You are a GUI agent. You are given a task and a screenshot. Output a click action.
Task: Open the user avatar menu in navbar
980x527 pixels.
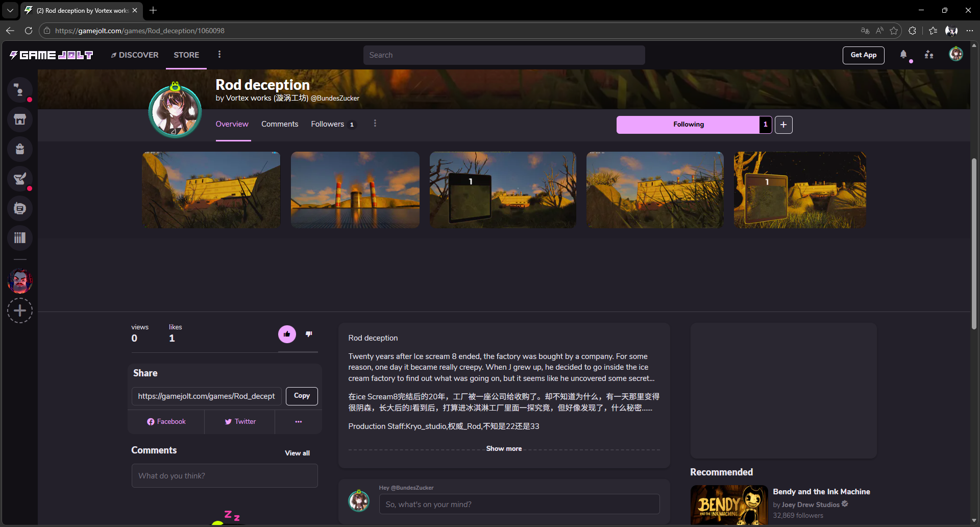955,54
